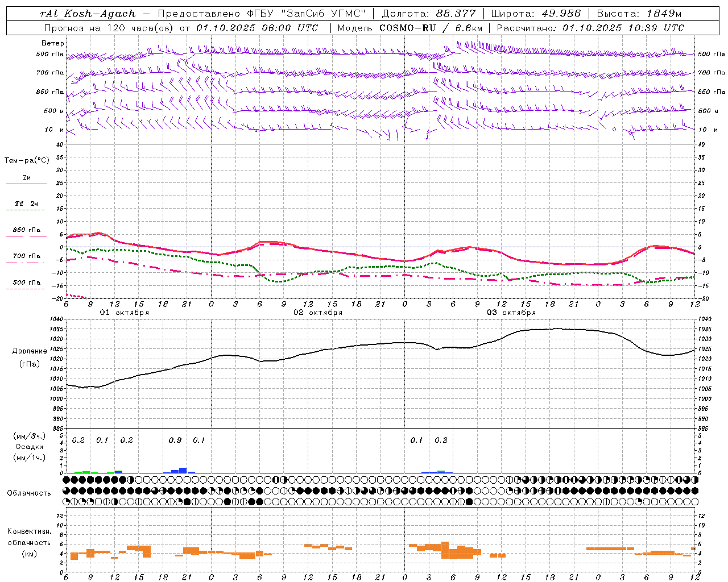Click the '(мм/1ч.)' precipitation unit label
Image resolution: width=728 pixels, height=582 pixels.
pos(29,458)
